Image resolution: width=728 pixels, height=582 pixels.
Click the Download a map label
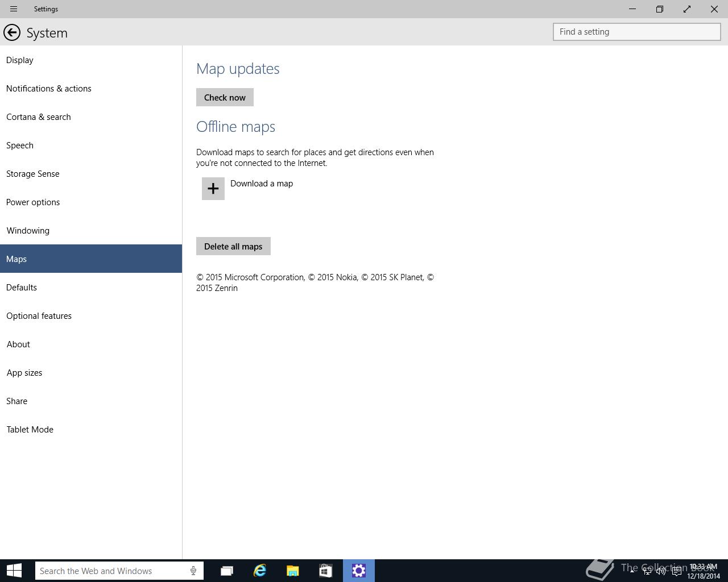262,184
